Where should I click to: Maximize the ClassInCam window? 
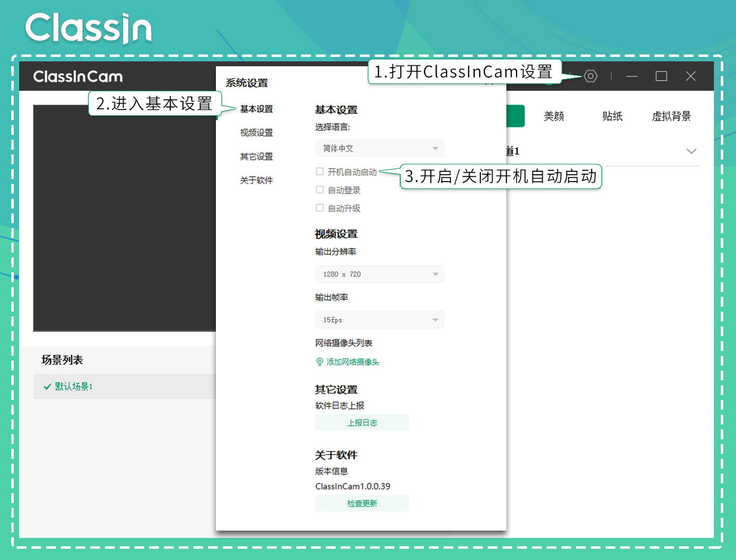661,76
